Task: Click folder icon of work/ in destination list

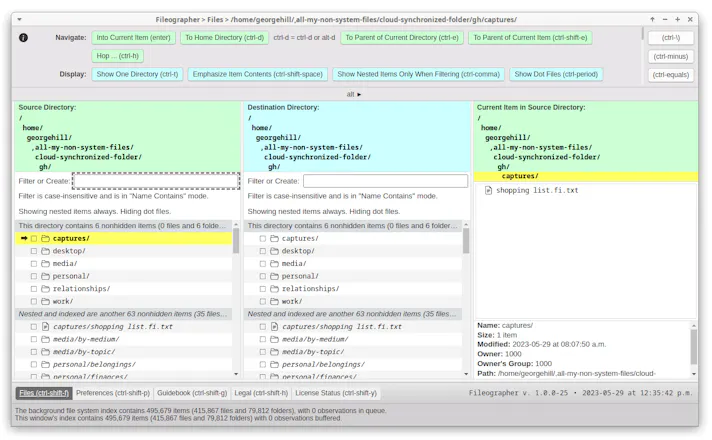Action: click(274, 302)
